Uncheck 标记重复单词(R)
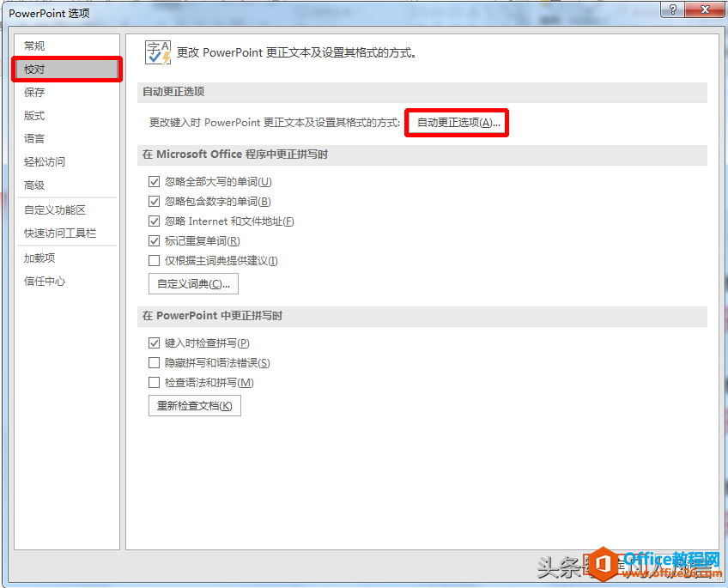728x588 pixels. (153, 241)
